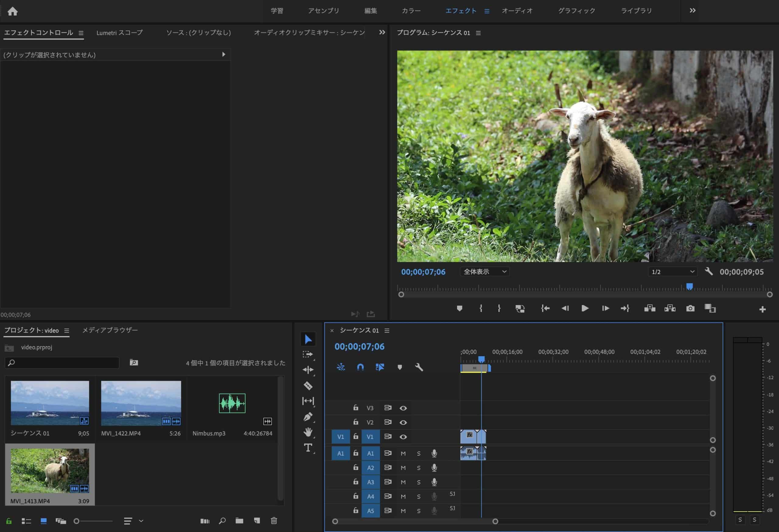Viewport: 779px width, 532px height.
Task: Click the Extract button
Action: pos(670,308)
